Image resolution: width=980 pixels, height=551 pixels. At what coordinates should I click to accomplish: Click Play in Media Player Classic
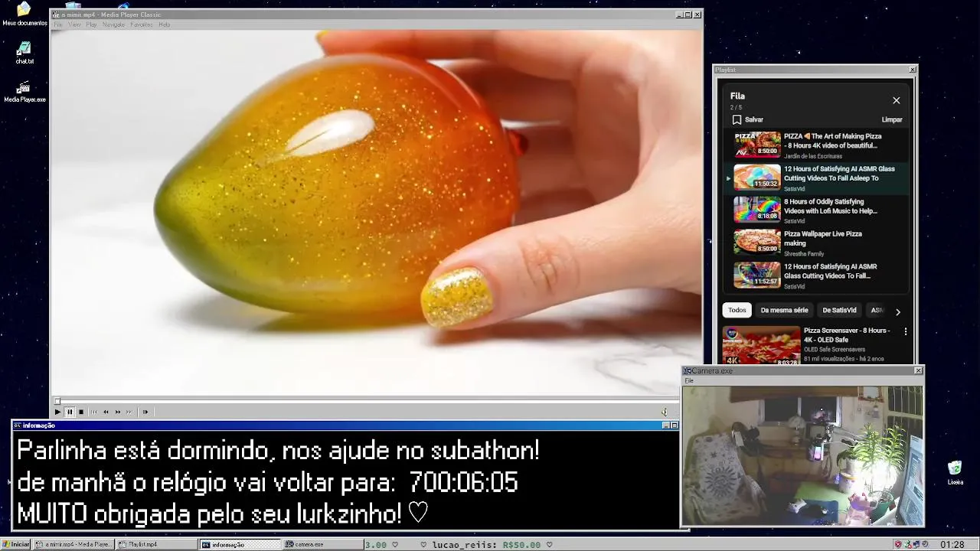click(x=57, y=412)
